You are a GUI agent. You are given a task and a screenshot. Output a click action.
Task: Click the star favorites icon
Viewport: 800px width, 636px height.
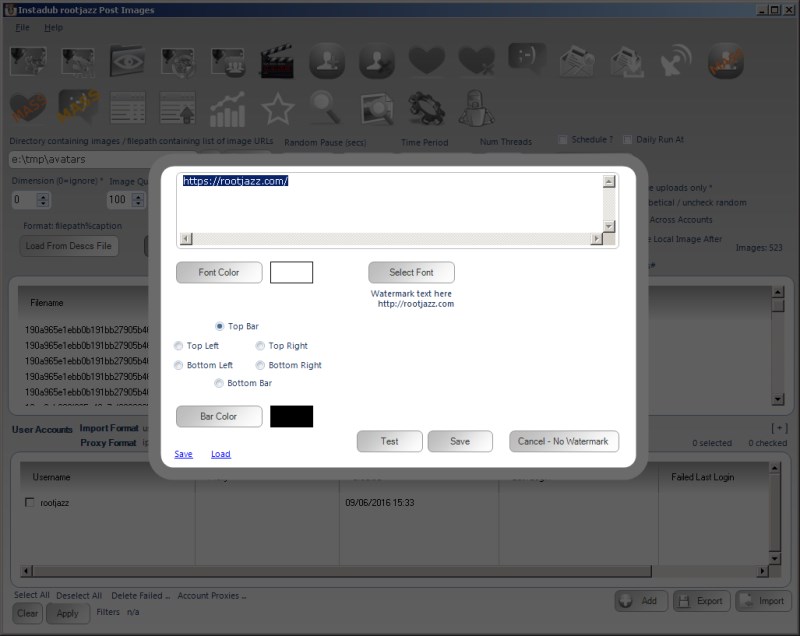tap(278, 108)
